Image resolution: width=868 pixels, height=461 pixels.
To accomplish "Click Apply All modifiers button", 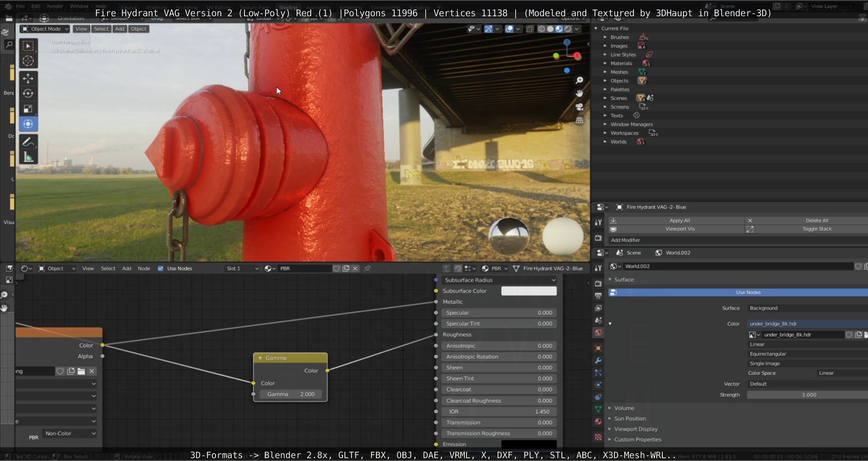I will 676,220.
